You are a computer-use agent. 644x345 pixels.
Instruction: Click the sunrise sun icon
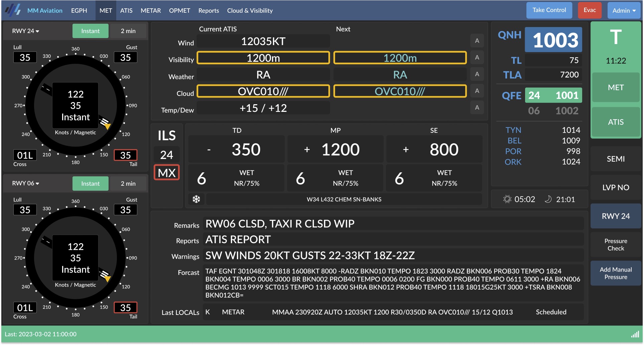tap(507, 199)
